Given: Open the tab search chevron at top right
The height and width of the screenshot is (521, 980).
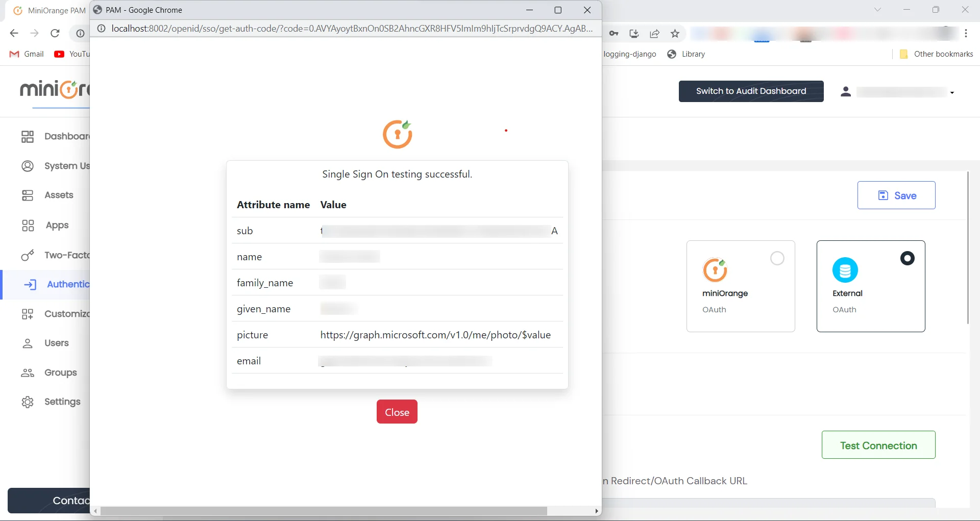Looking at the screenshot, I should point(878,9).
